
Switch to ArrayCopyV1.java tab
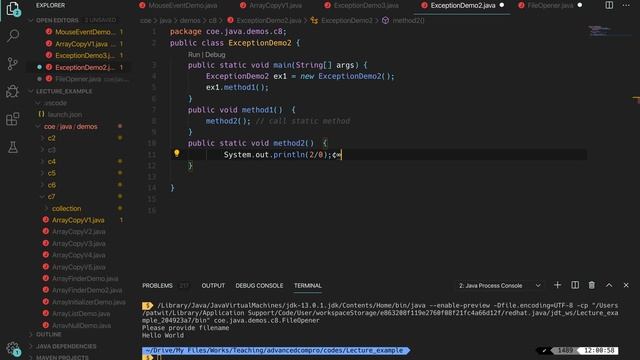pos(271,5)
